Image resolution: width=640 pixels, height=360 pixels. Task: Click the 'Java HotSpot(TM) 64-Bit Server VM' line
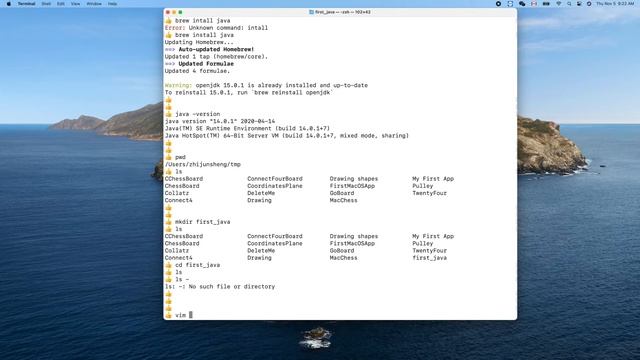[x=287, y=136]
